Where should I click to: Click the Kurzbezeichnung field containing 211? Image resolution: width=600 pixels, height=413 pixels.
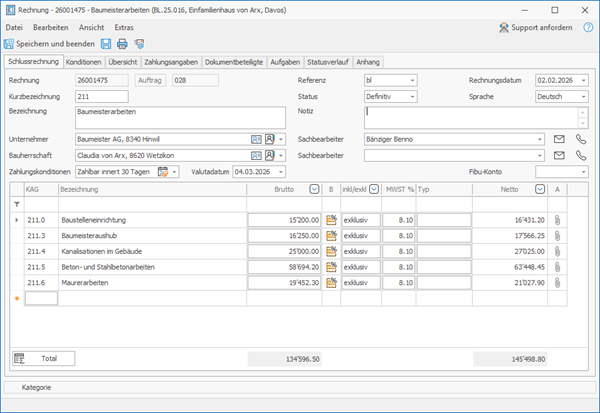pyautogui.click(x=102, y=96)
